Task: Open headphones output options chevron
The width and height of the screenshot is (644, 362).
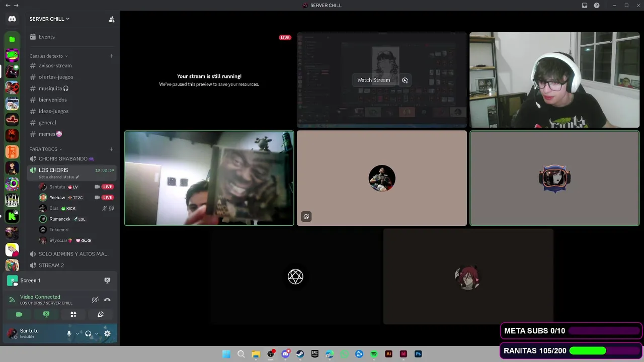Action: tap(96, 333)
